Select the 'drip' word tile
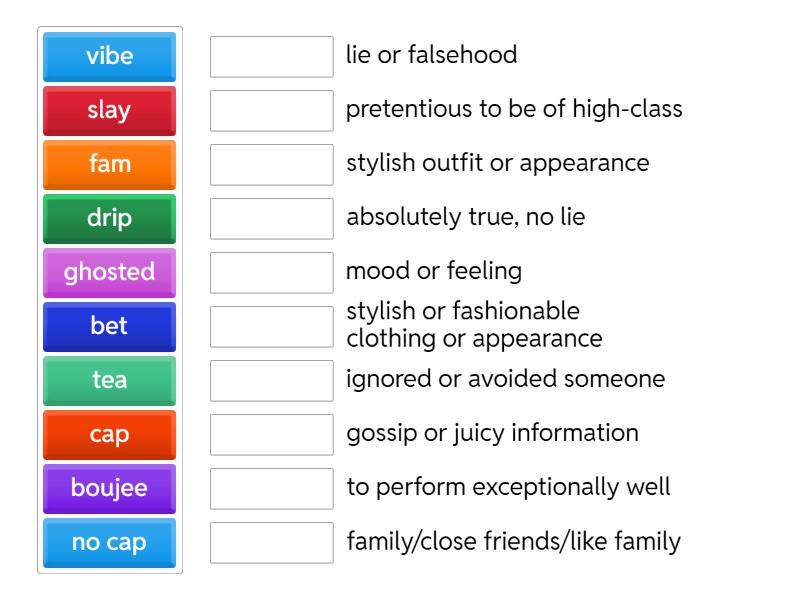 (108, 218)
